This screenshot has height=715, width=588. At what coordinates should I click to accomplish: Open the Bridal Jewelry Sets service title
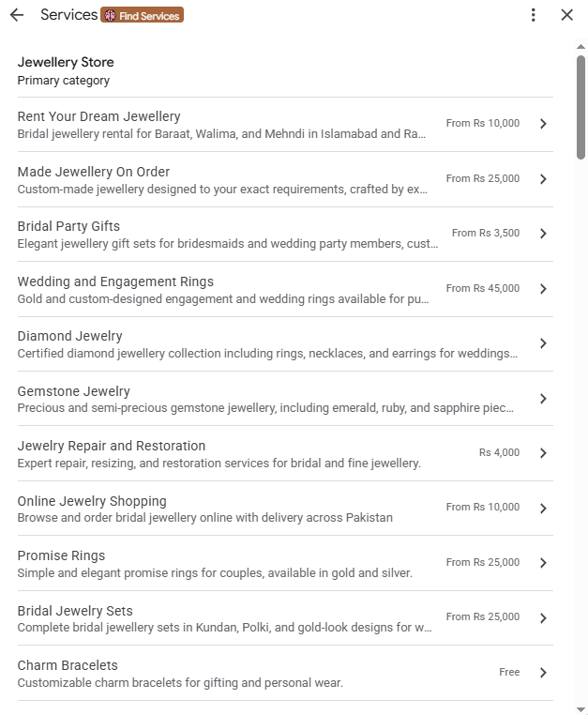point(75,611)
